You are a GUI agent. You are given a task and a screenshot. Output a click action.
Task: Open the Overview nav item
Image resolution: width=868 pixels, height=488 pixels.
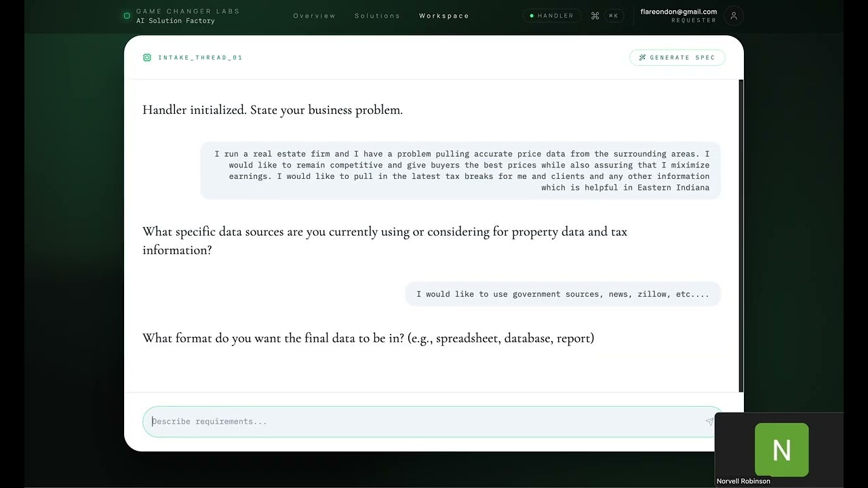315,16
